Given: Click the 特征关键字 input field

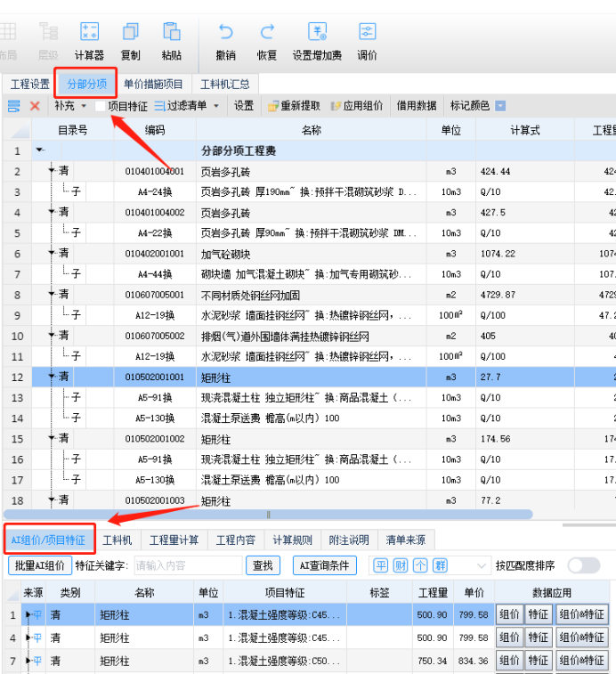Looking at the screenshot, I should (187, 565).
